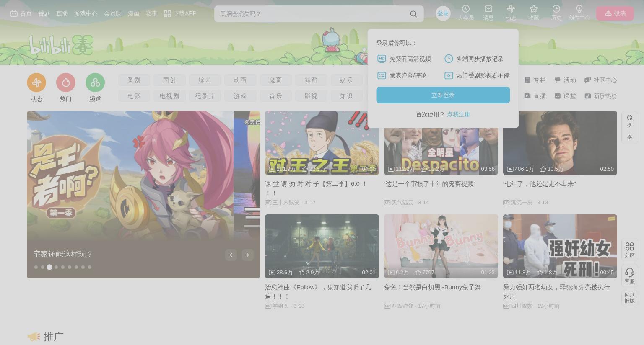
Task: Open 会员购 in top navigation
Action: click(x=113, y=13)
